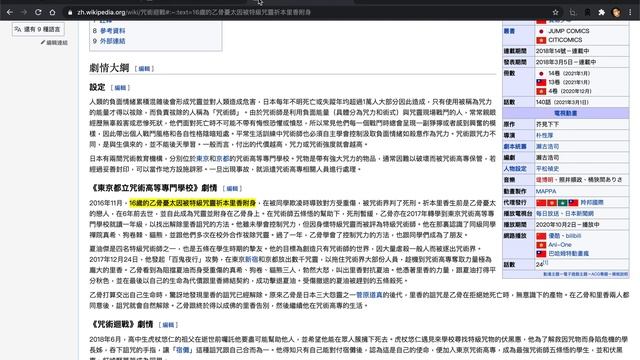
Task: Open the browser home page
Action: [x=52, y=12]
